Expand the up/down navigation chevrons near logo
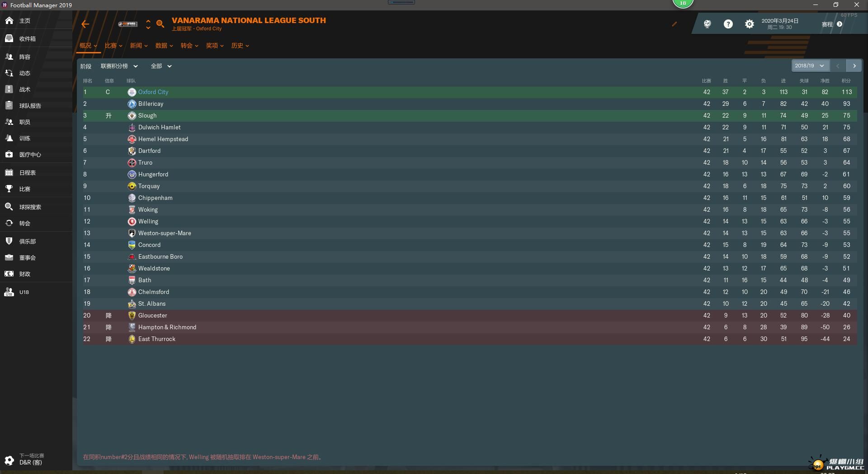Image resolution: width=868 pixels, height=474 pixels. 148,24
